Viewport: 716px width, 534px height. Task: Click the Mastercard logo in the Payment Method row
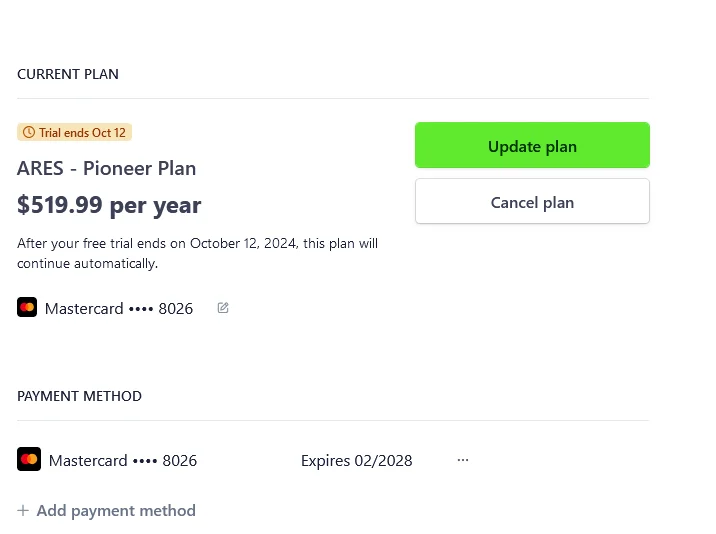(29, 459)
